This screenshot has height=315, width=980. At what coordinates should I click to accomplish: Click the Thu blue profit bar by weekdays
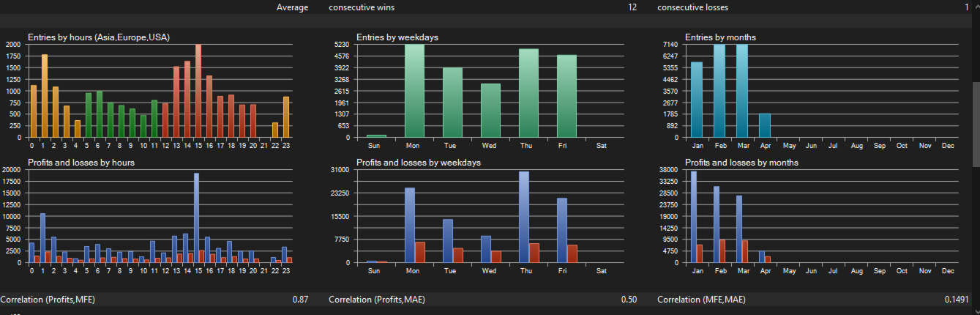click(524, 217)
